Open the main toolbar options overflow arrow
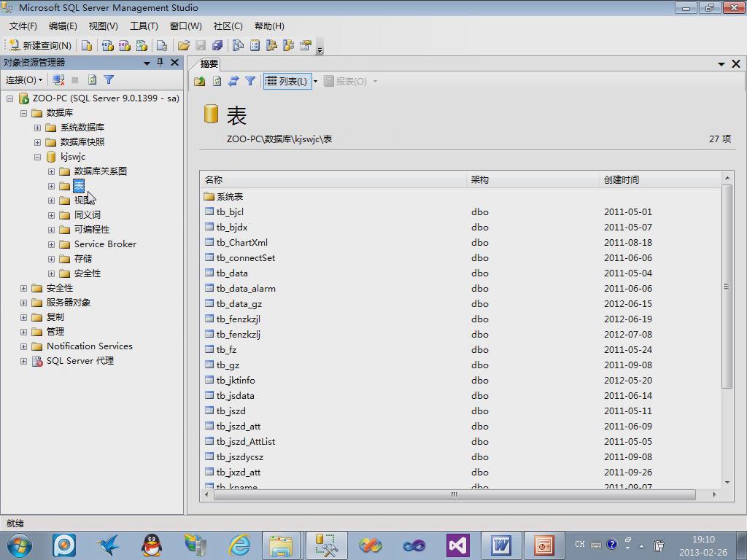This screenshot has height=560, width=747. [320, 47]
